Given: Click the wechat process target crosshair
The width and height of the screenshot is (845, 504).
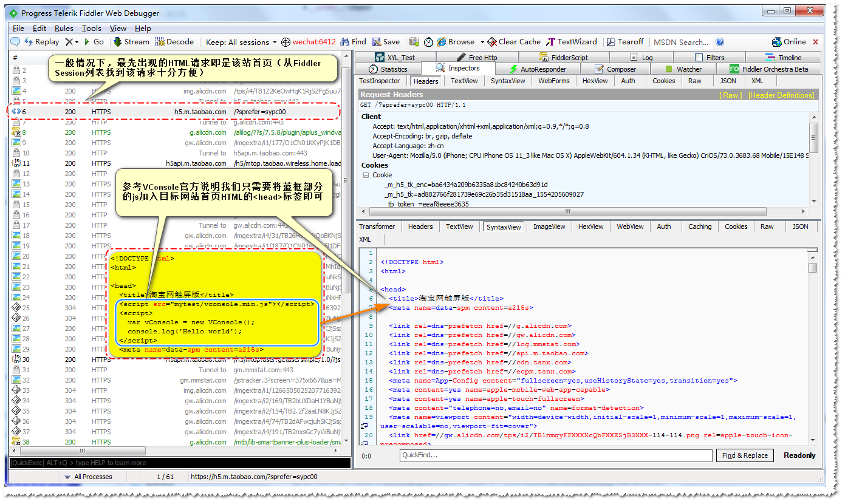Looking at the screenshot, I should (x=286, y=42).
